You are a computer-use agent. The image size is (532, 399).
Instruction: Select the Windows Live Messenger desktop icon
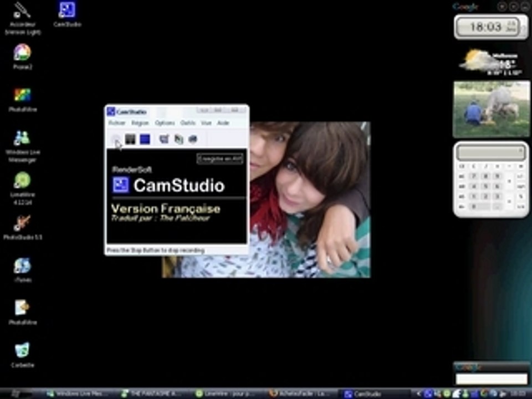pyautogui.click(x=22, y=146)
